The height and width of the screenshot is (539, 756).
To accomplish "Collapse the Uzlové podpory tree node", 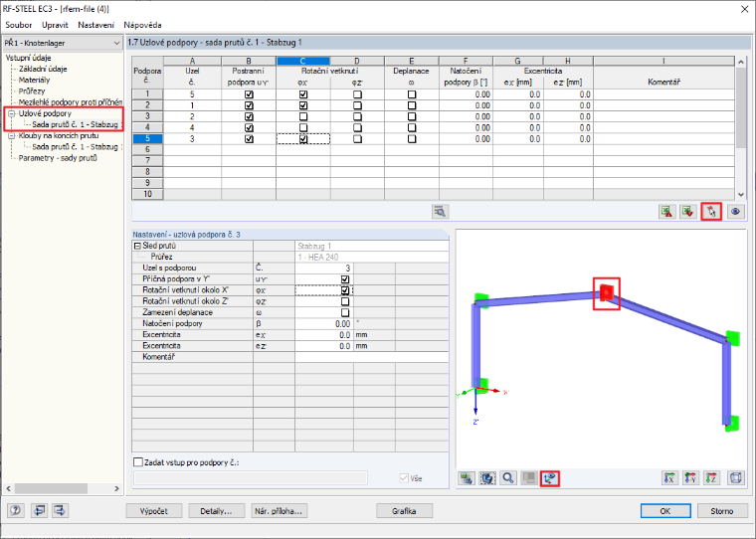I will pyautogui.click(x=12, y=113).
